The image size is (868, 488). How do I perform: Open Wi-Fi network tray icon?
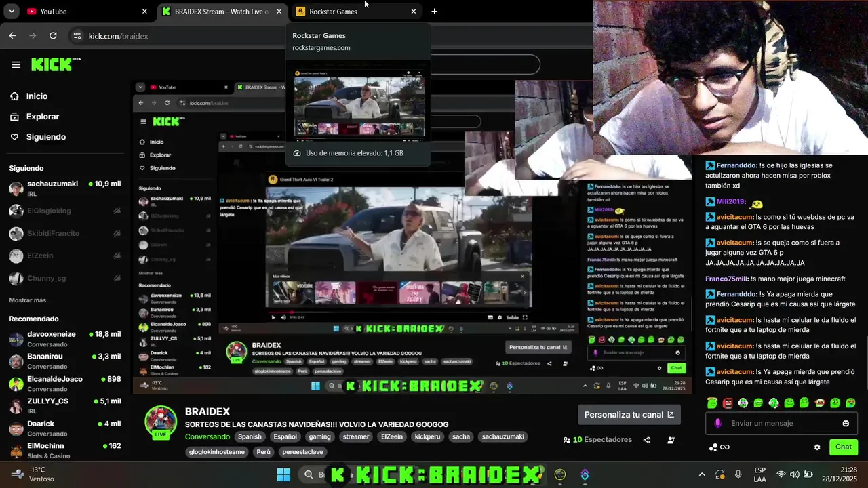click(781, 474)
